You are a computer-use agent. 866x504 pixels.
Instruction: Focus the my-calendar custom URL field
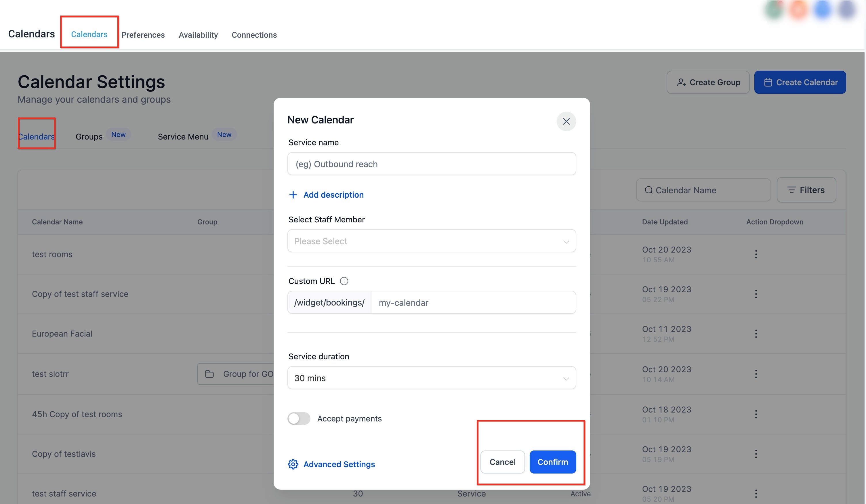[473, 303]
